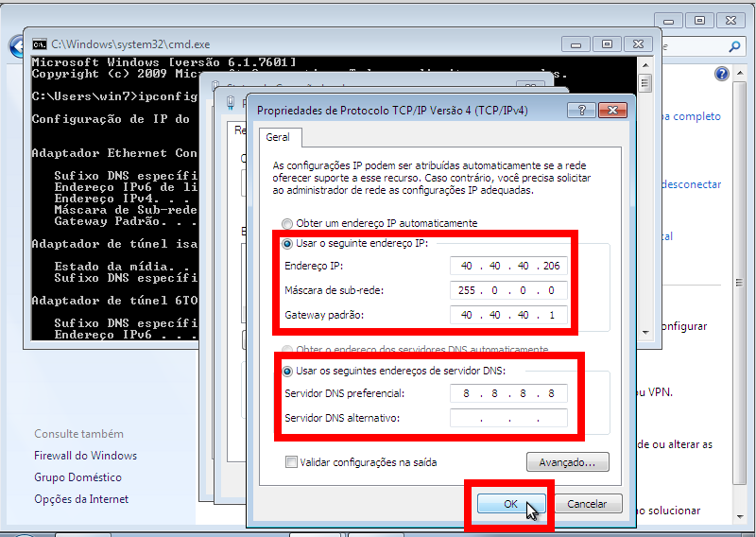Click the search magnifier in Control Panel window
This screenshot has height=537, width=756.
tap(734, 47)
